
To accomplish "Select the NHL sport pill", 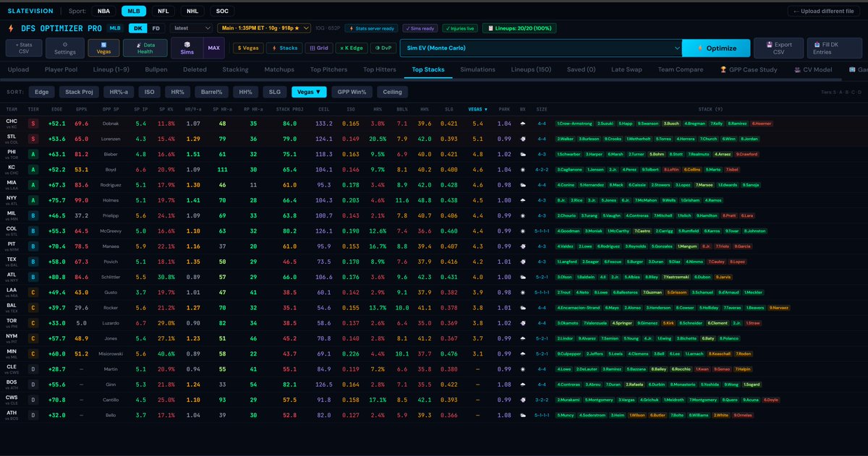I will pyautogui.click(x=192, y=11).
